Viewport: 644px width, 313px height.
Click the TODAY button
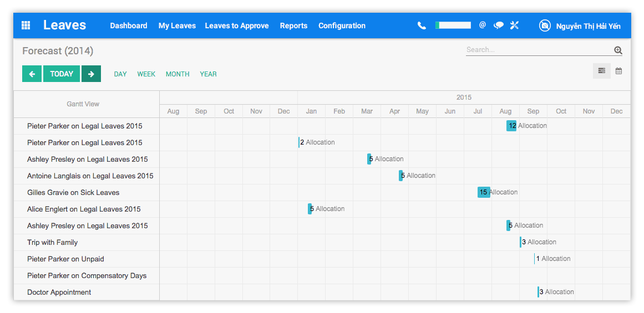pos(62,74)
